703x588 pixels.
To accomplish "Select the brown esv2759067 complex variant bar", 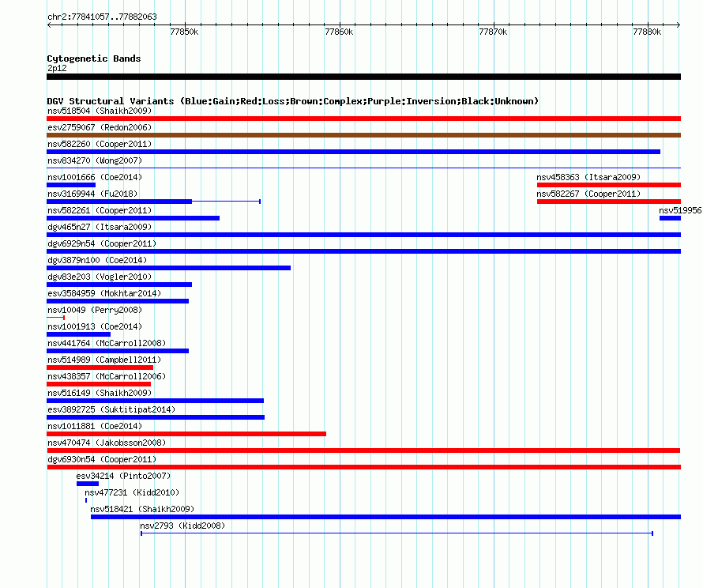I will 363,135.
